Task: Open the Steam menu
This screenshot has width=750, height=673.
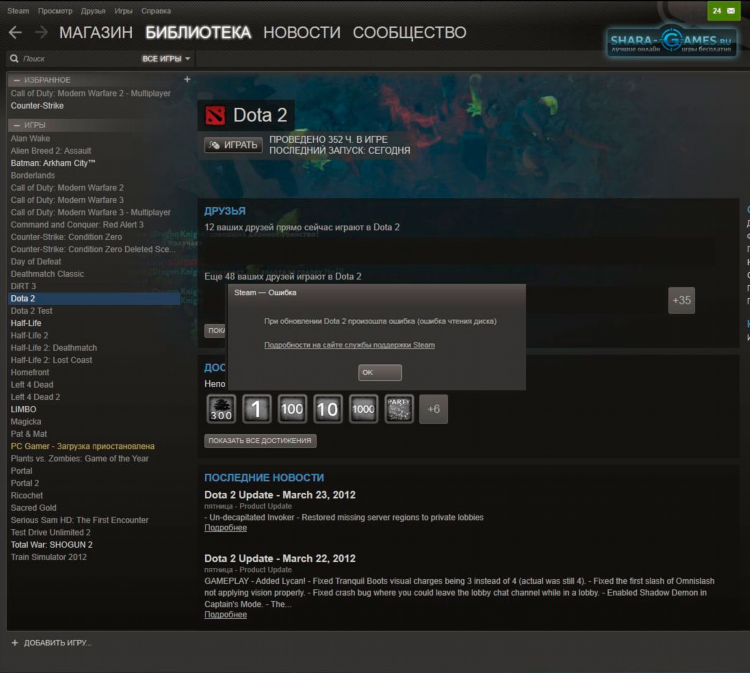Action: [x=18, y=11]
